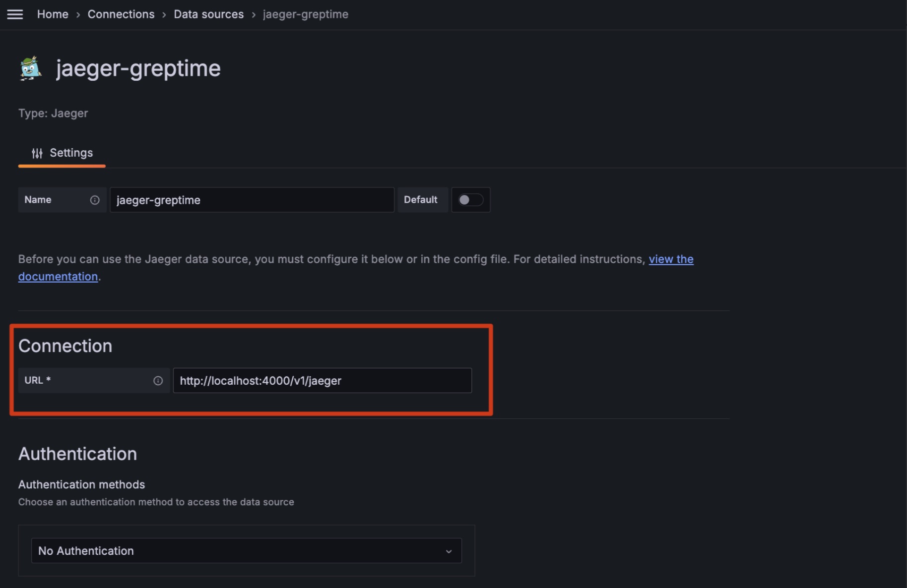Open the view the documentation link
907x588 pixels.
(x=671, y=259)
